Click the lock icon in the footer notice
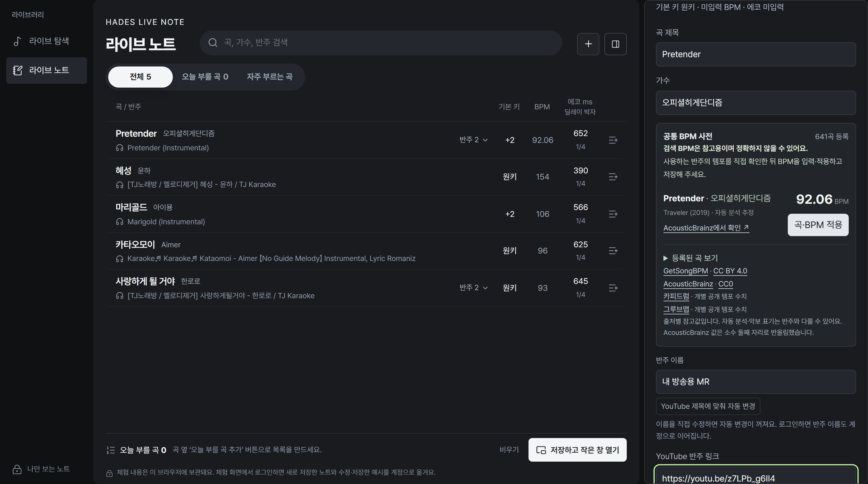The image size is (868, 484). [109, 473]
